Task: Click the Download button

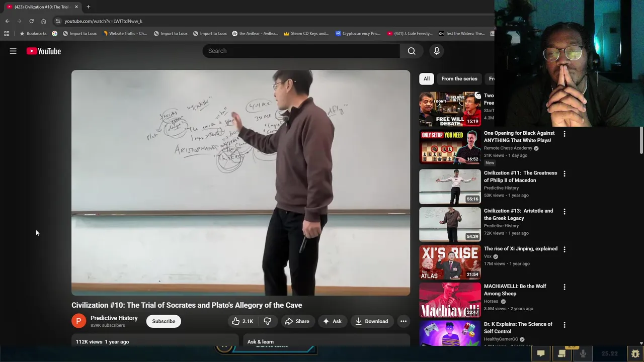Action: click(x=372, y=321)
